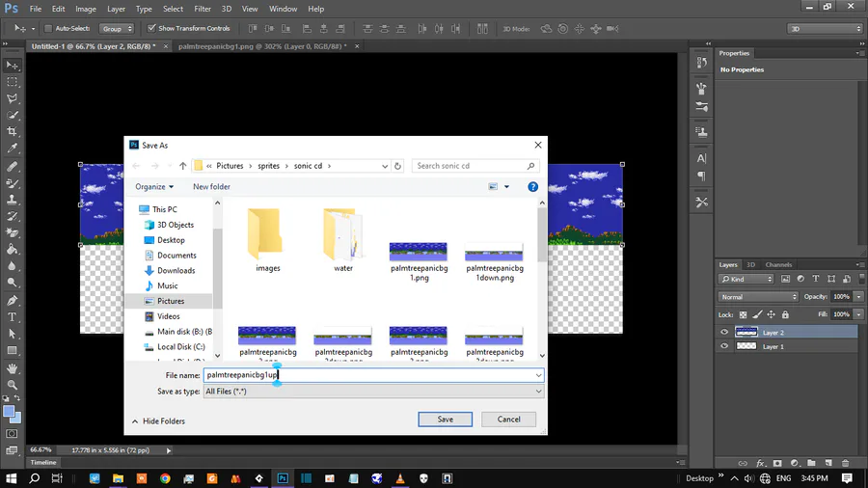Delete layer with trash icon
Screen dimensions: 868x488
pyautogui.click(x=845, y=463)
